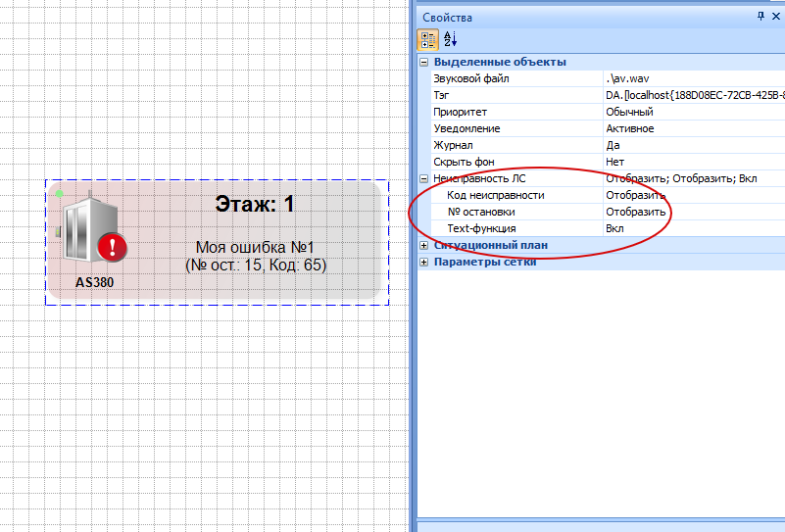Sort properties alphabetically with A-Z icon
This screenshot has height=532, width=785.
(451, 39)
